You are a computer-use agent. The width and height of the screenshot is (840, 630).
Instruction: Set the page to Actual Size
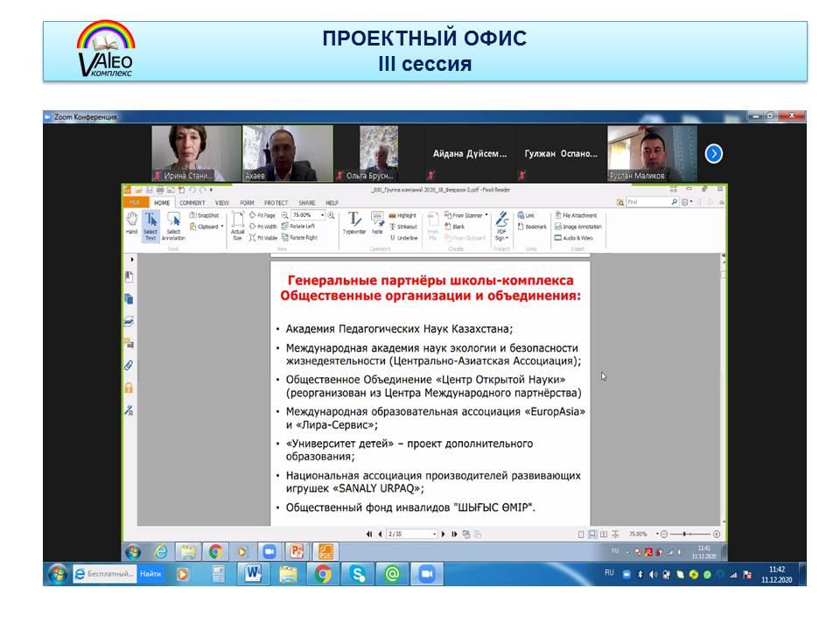(237, 226)
